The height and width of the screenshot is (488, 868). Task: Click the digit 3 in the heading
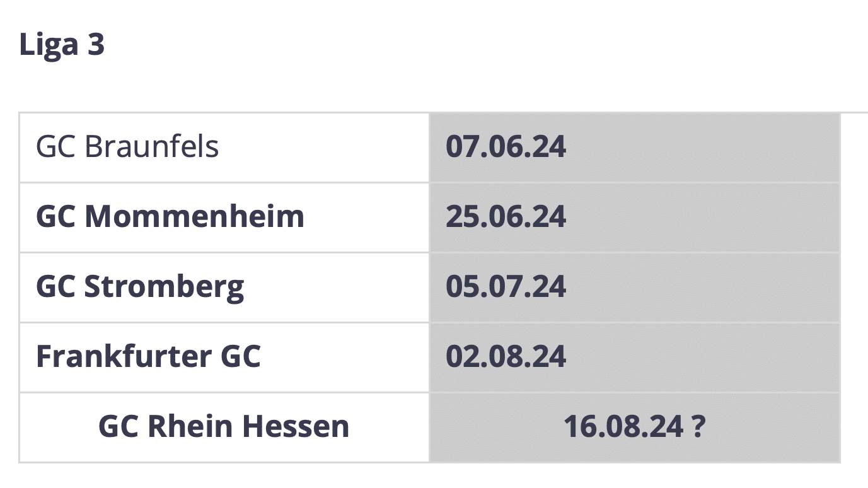96,45
